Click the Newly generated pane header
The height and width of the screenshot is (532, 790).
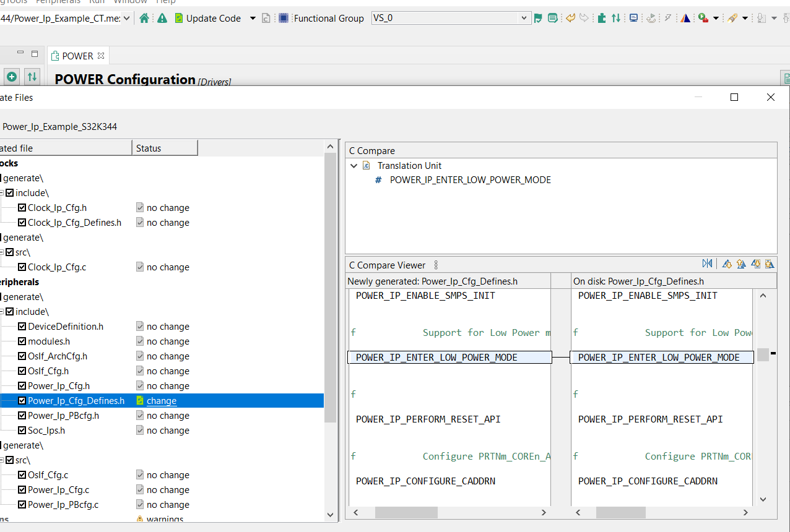click(448, 281)
